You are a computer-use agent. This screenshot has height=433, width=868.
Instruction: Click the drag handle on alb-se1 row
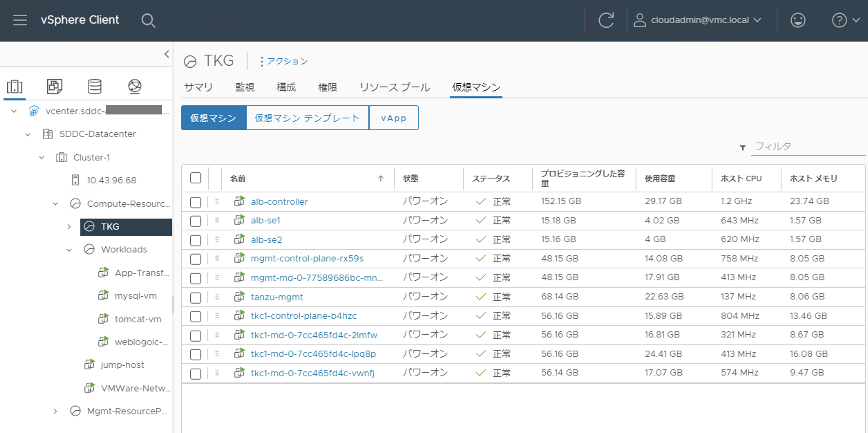(217, 220)
